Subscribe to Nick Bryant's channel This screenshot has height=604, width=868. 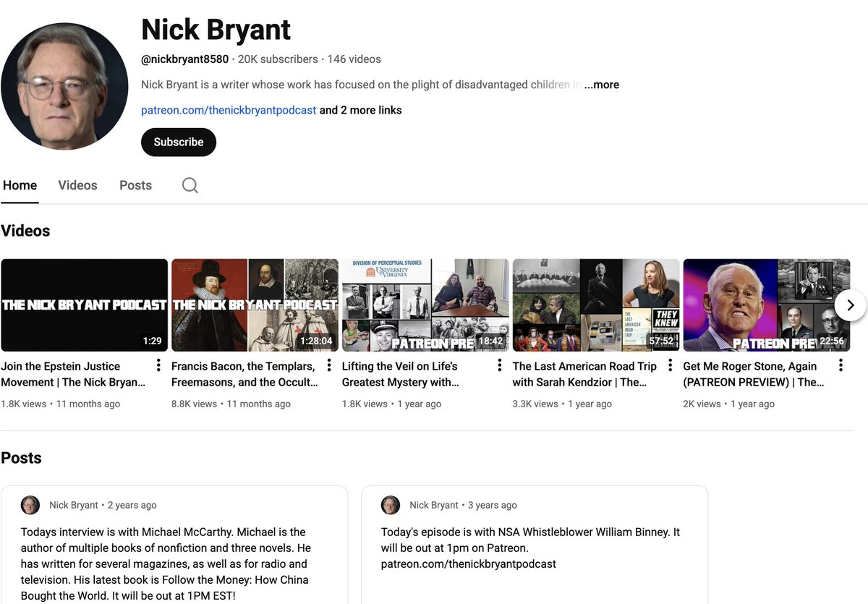tap(179, 142)
